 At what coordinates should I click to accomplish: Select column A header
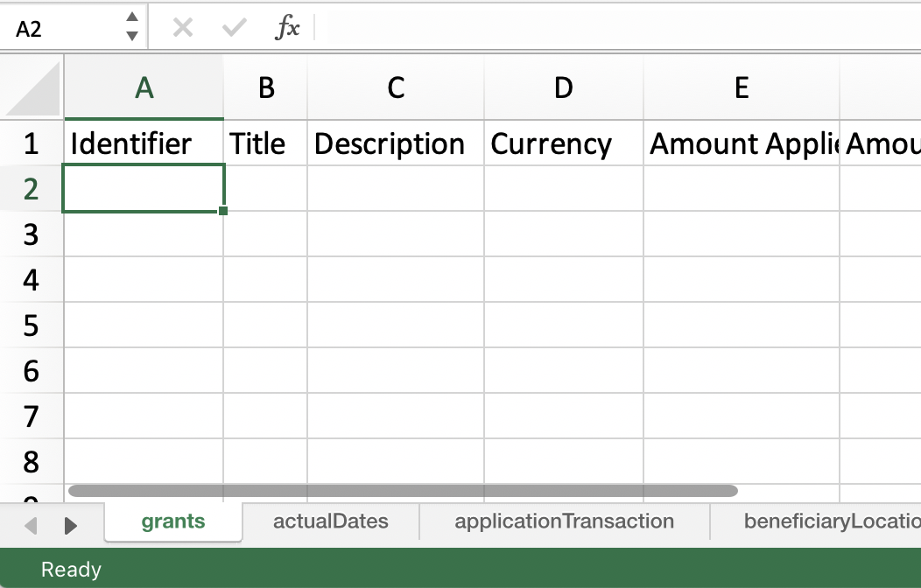[144, 88]
